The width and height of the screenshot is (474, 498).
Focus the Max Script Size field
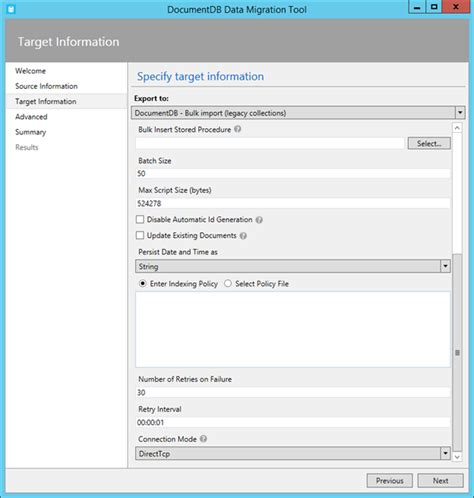pos(293,203)
